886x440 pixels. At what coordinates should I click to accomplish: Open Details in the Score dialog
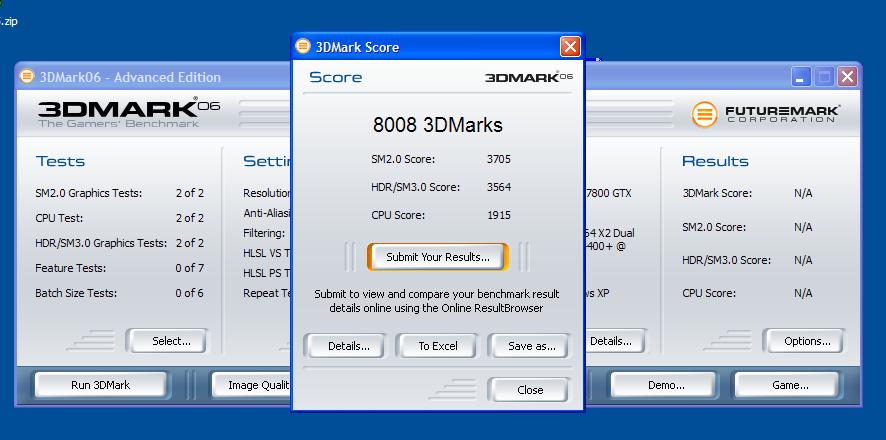click(x=345, y=346)
